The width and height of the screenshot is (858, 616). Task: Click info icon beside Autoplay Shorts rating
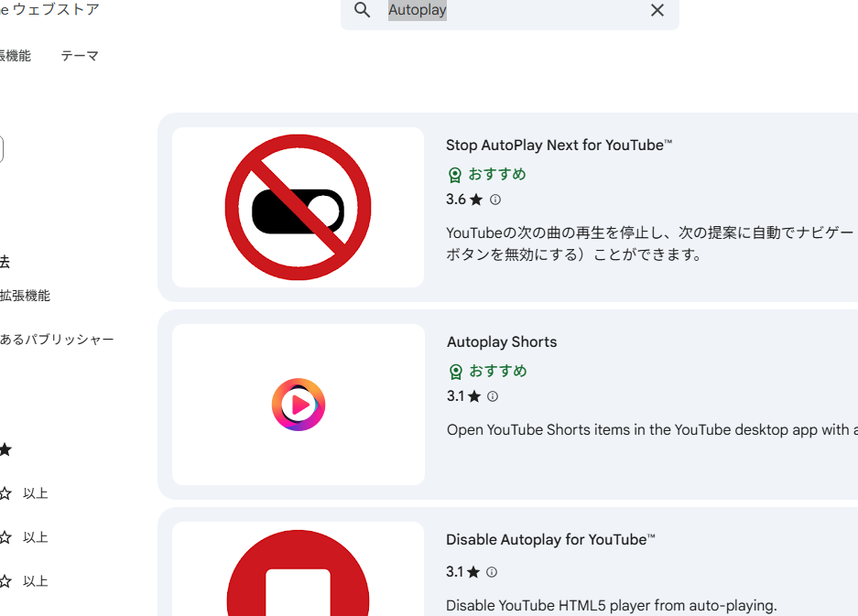click(493, 396)
